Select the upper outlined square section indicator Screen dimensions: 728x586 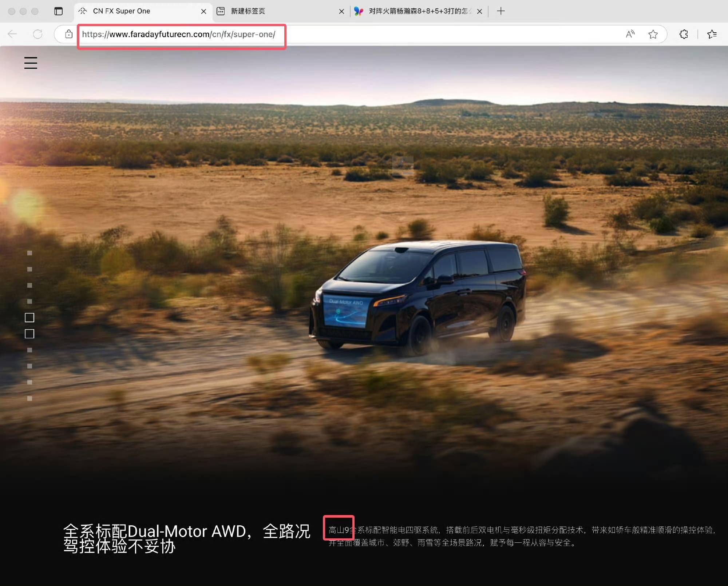[x=29, y=318]
